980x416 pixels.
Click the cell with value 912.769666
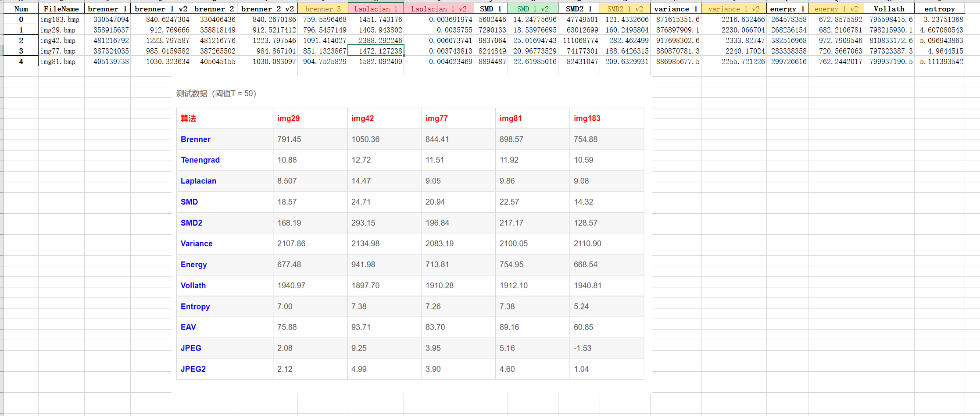161,30
